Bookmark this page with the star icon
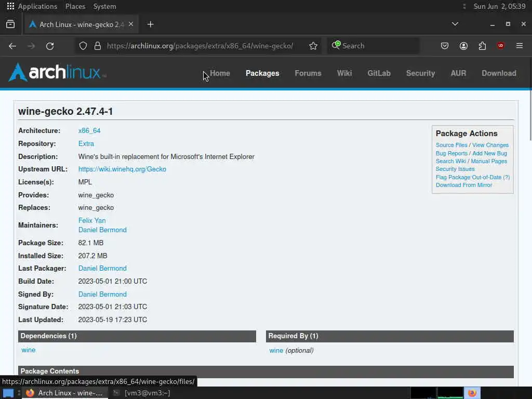This screenshot has width=532, height=399. pyautogui.click(x=313, y=46)
